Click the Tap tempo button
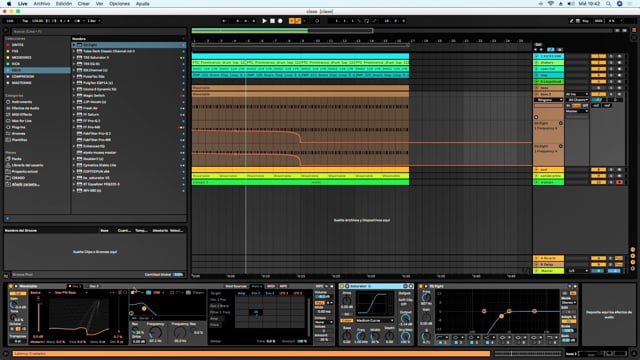Viewport: 640px width, 360px height. (x=25, y=21)
